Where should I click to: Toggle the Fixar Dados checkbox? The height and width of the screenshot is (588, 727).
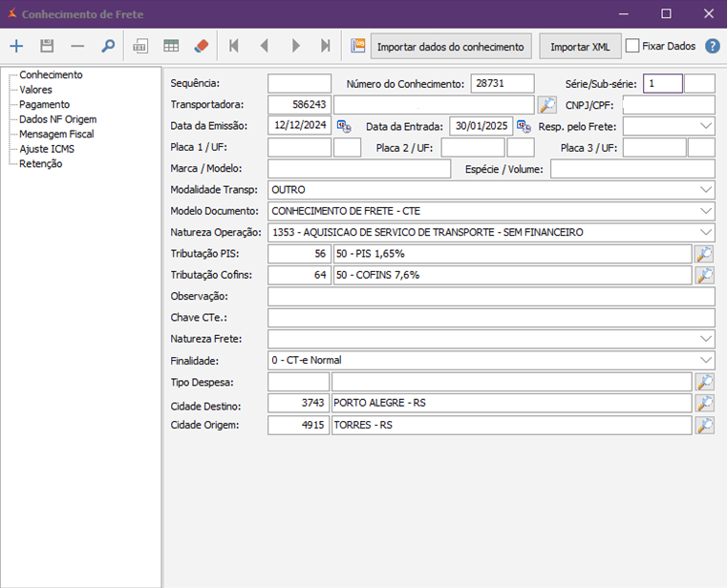[632, 46]
